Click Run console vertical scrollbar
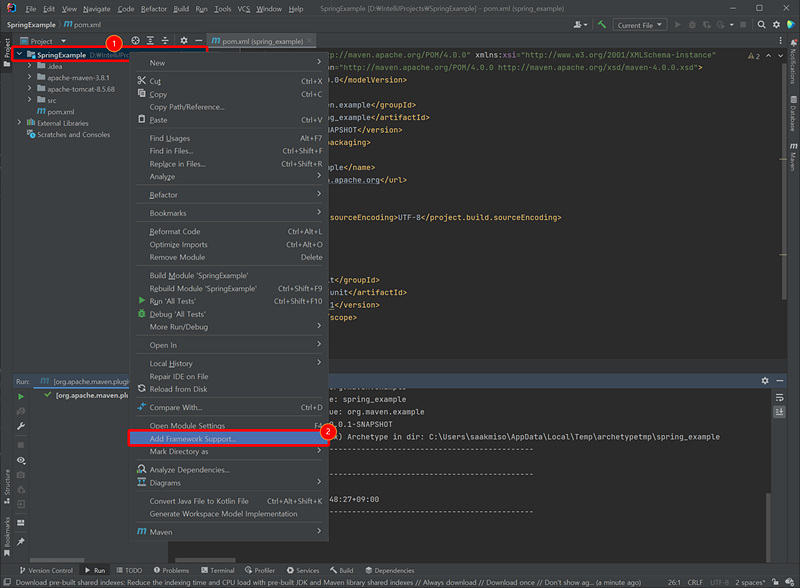 pyautogui.click(x=768, y=527)
